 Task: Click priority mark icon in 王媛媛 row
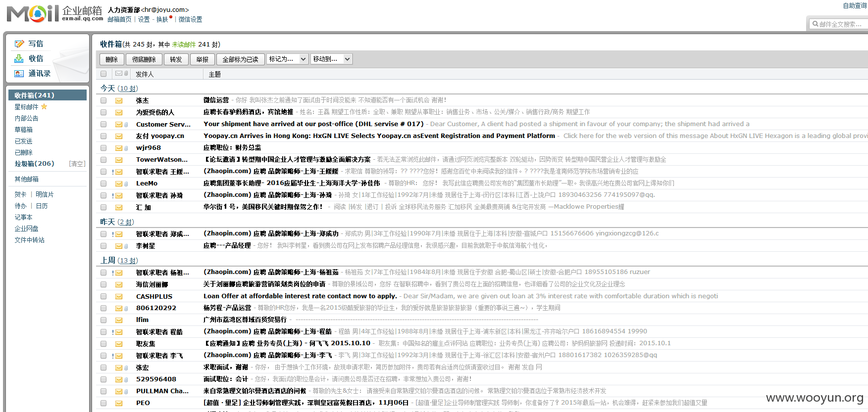pyautogui.click(x=113, y=172)
